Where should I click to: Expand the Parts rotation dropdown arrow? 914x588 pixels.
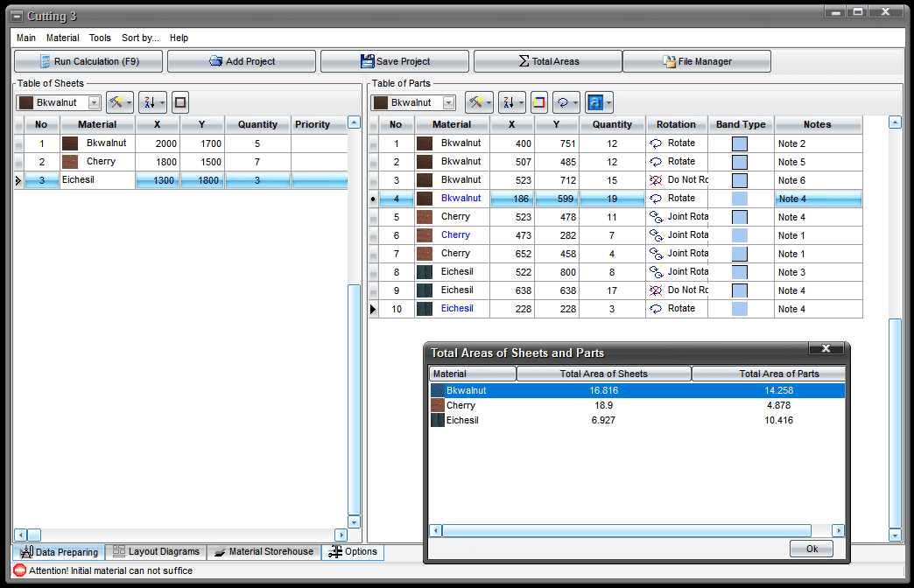tap(575, 103)
